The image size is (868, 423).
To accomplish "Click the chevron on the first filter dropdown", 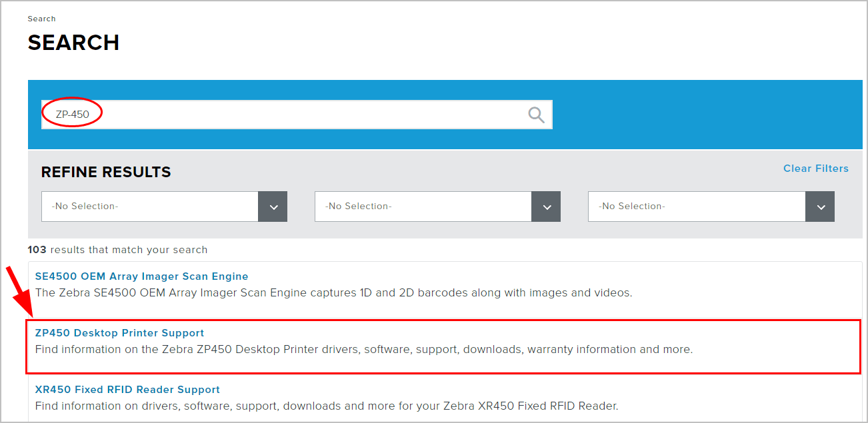I will click(273, 207).
